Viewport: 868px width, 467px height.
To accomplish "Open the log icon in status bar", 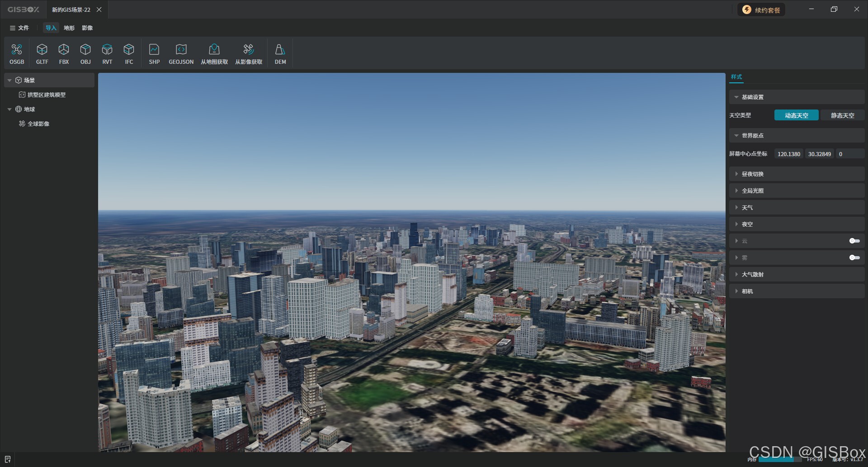I will (x=7, y=459).
